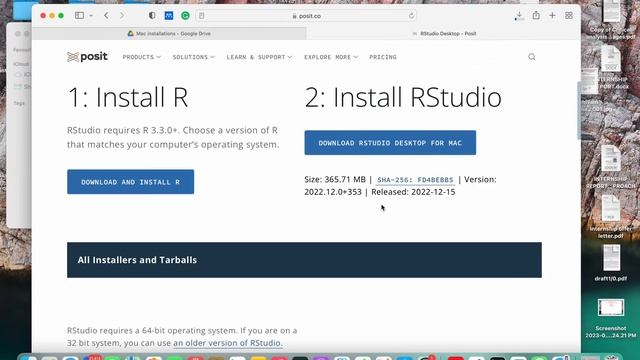
Task: Click the page vertical scrollbar
Action: click(x=579, y=110)
